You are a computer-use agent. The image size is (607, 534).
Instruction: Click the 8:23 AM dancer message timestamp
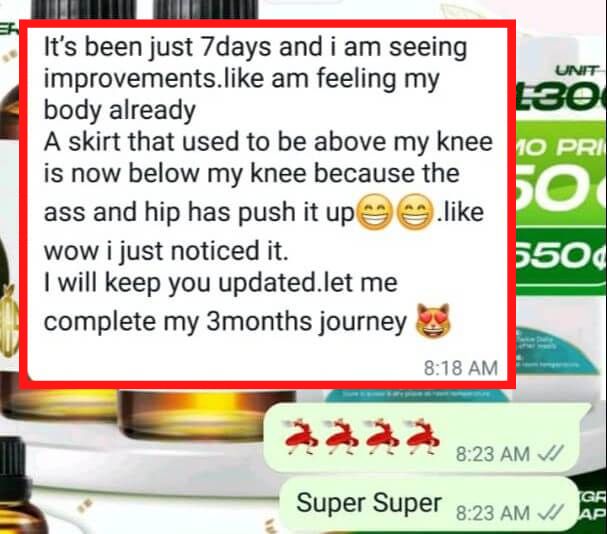493,454
